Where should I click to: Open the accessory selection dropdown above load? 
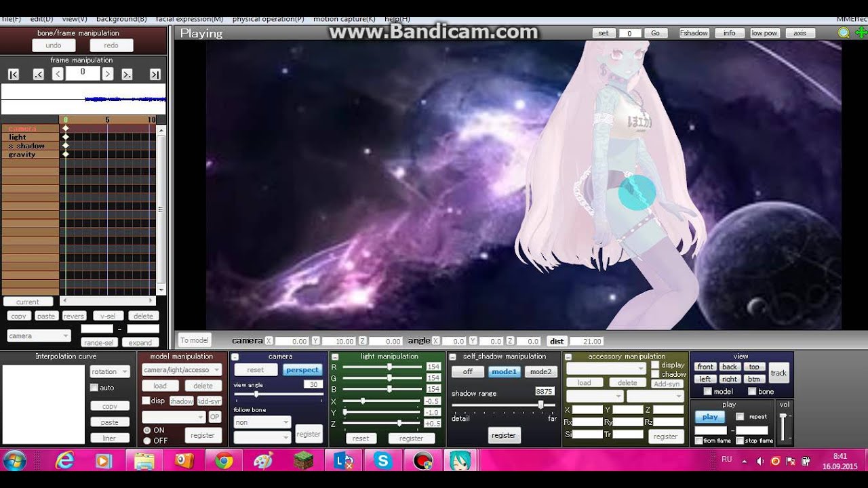[606, 368]
